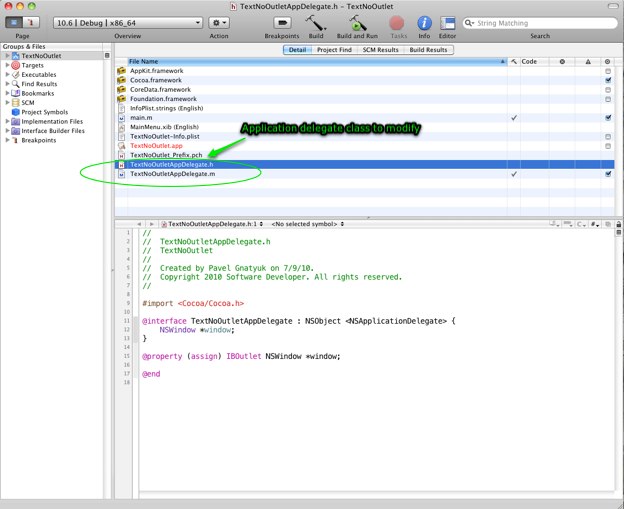
Task: Select the Bookmarks book icon
Action: [16, 93]
